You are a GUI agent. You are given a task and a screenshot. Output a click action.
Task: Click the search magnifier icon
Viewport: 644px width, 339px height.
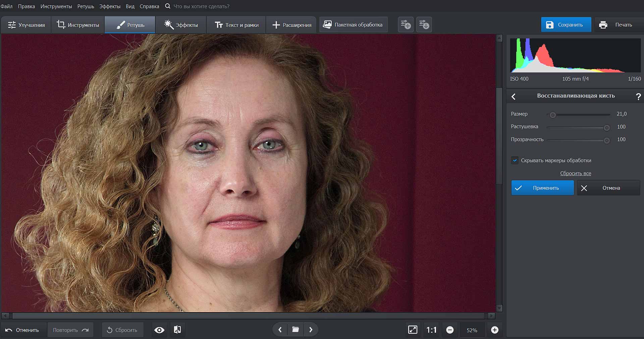click(x=168, y=6)
